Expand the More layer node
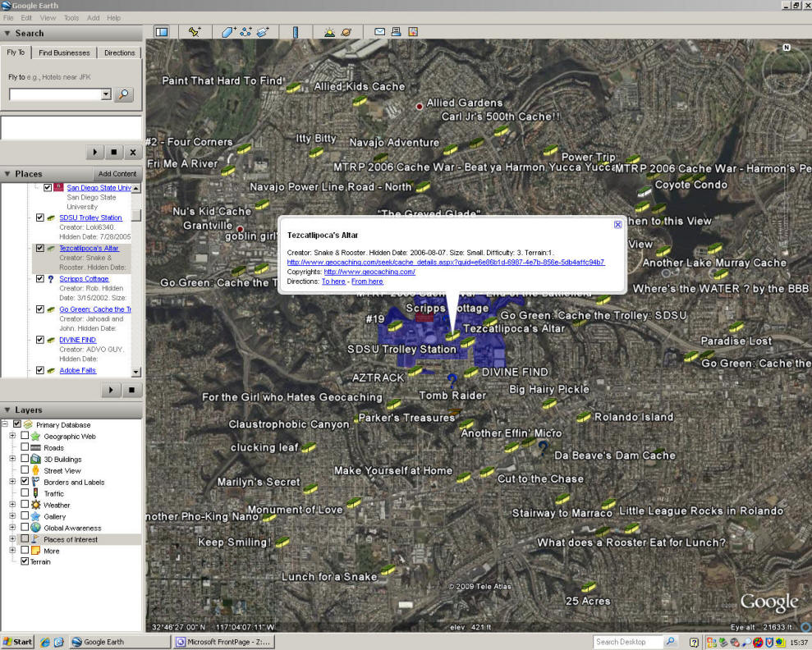This screenshot has height=650, width=812. pos(12,550)
